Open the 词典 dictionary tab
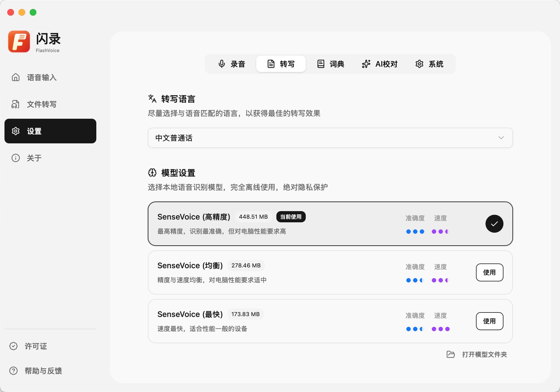This screenshot has height=392, width=560. click(330, 64)
